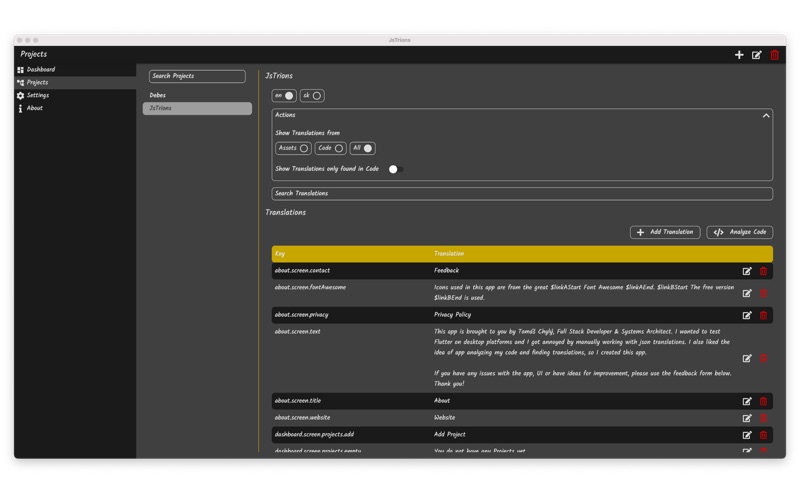Click the Key column header
800x500 pixels.
(x=280, y=254)
